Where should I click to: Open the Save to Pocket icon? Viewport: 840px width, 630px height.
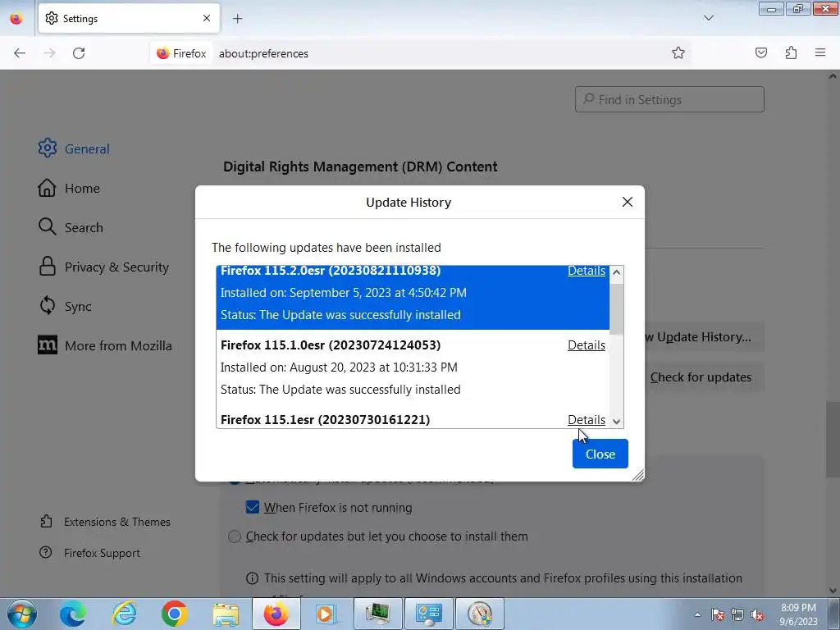click(760, 52)
